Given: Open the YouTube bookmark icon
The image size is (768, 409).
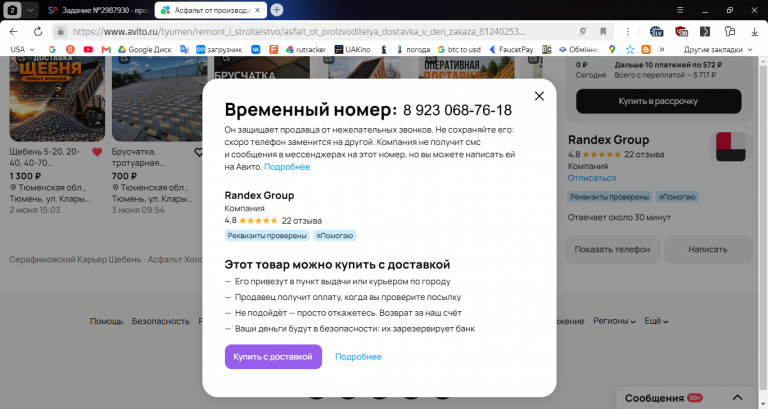Looking at the screenshot, I should click(88, 49).
